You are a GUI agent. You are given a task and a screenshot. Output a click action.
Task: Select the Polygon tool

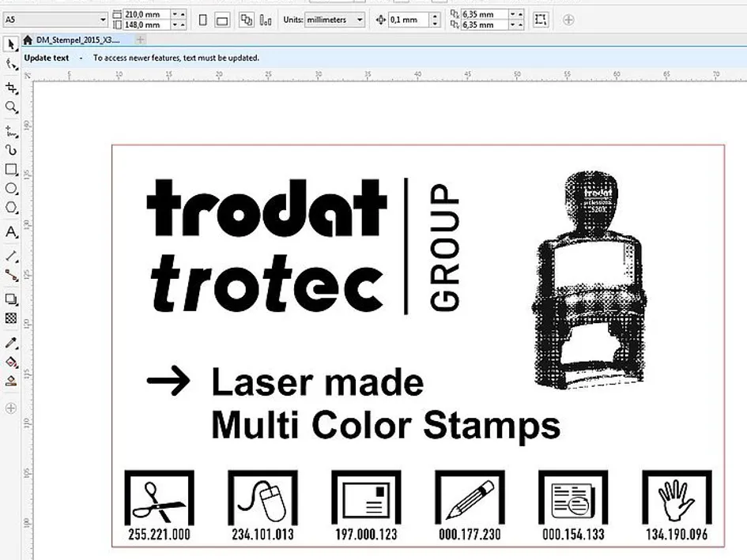[10, 208]
